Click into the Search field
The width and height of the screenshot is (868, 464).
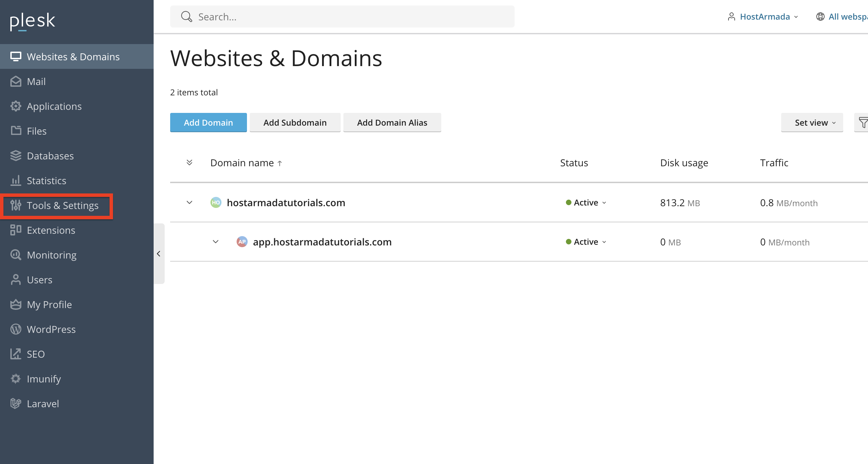point(342,17)
